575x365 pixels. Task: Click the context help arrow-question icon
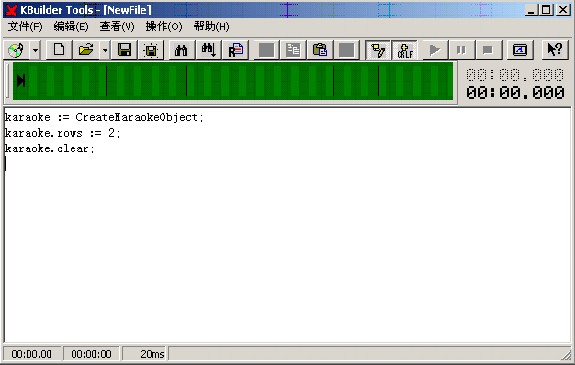pyautogui.click(x=554, y=50)
